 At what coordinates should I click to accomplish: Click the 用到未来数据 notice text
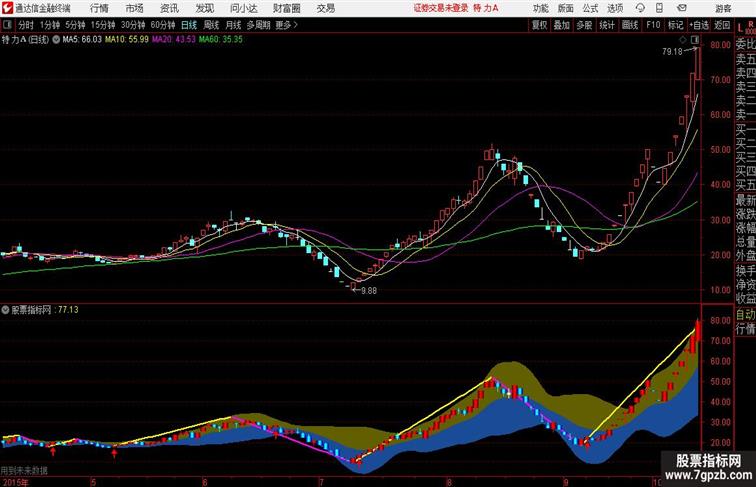24,470
